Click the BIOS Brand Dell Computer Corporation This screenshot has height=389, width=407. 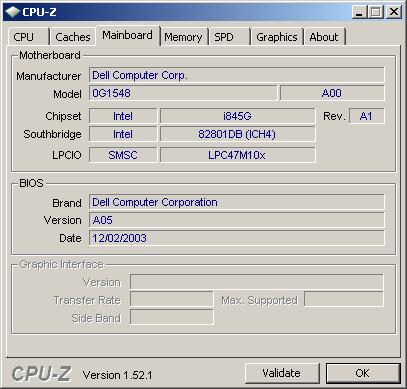coord(237,202)
